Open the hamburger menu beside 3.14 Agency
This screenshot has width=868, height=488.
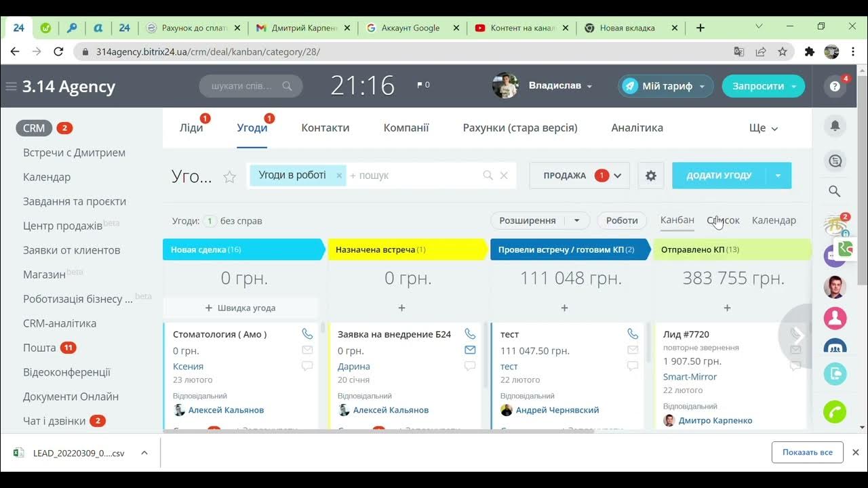pos(11,86)
